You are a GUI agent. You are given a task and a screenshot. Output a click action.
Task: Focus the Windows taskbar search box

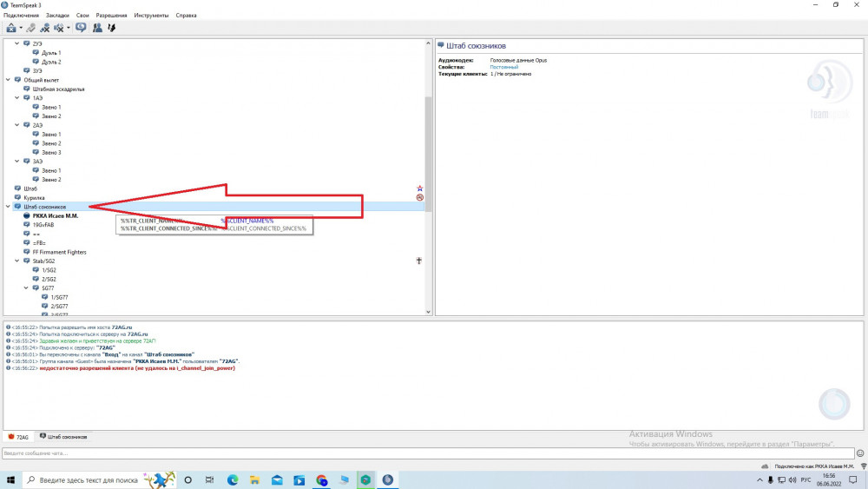pos(100,480)
